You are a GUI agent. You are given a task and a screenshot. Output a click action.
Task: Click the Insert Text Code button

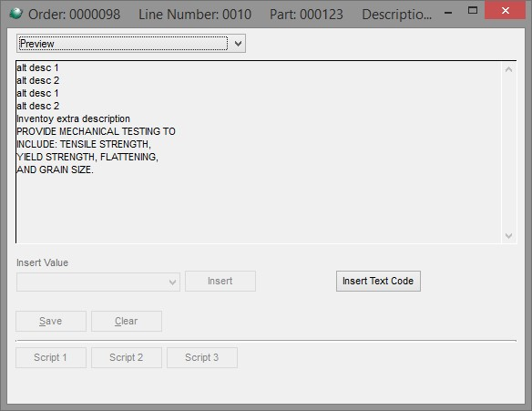[378, 281]
